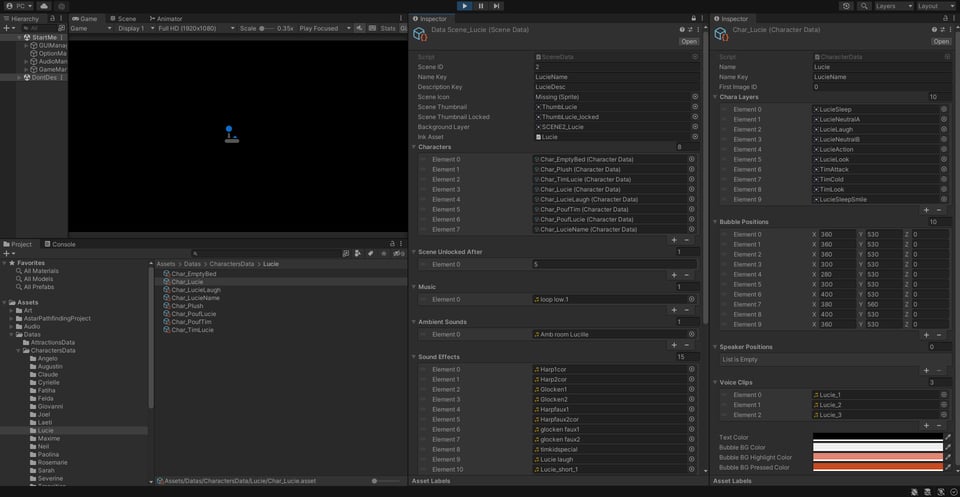Switch to the Scene tab
960x497 pixels.
click(x=124, y=18)
